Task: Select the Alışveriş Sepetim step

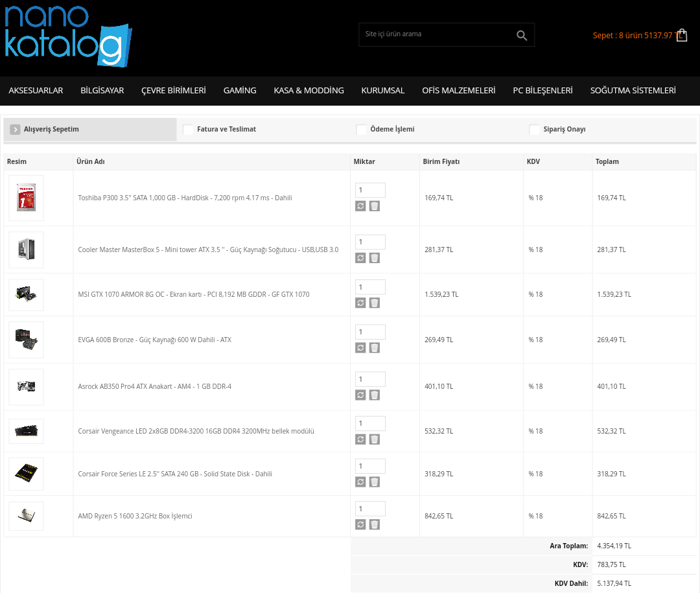Action: 51,129
